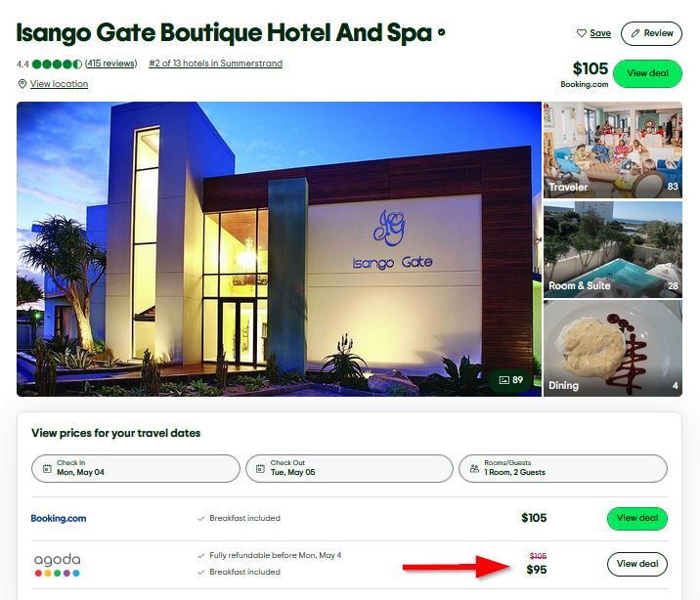Click the Booking.com View deal button
Image resolution: width=700 pixels, height=600 pixels.
pos(637,518)
